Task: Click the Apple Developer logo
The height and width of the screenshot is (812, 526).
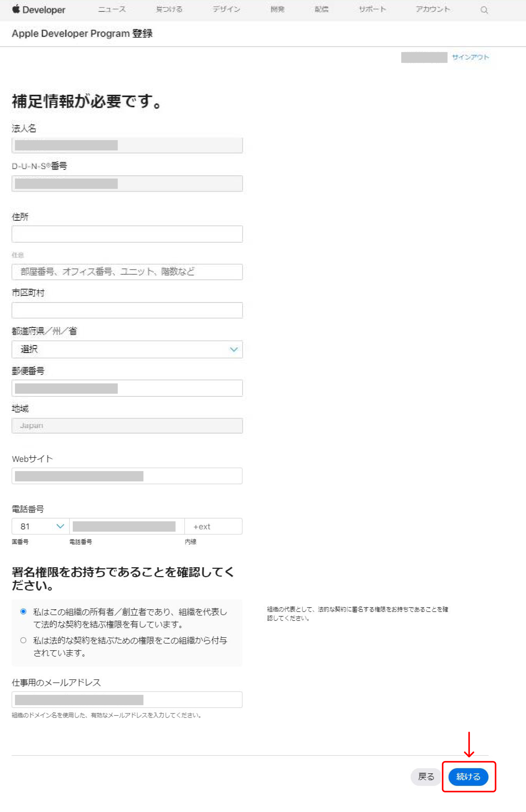Action: tap(39, 10)
